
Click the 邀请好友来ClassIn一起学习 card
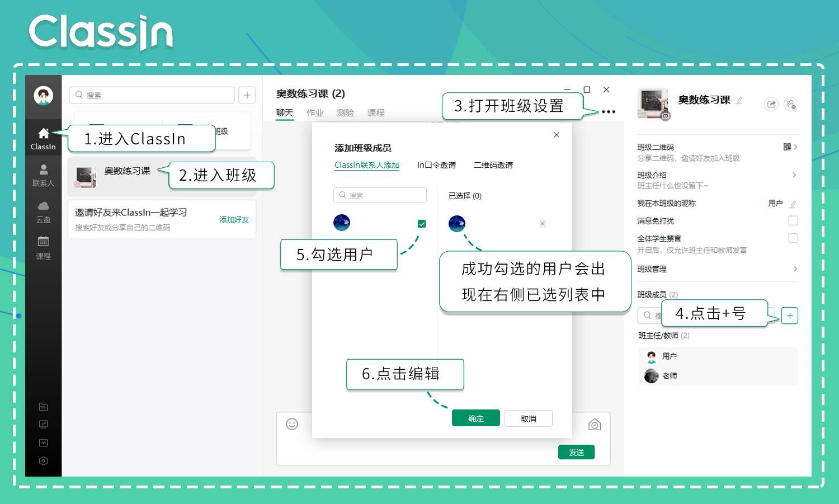point(162,220)
